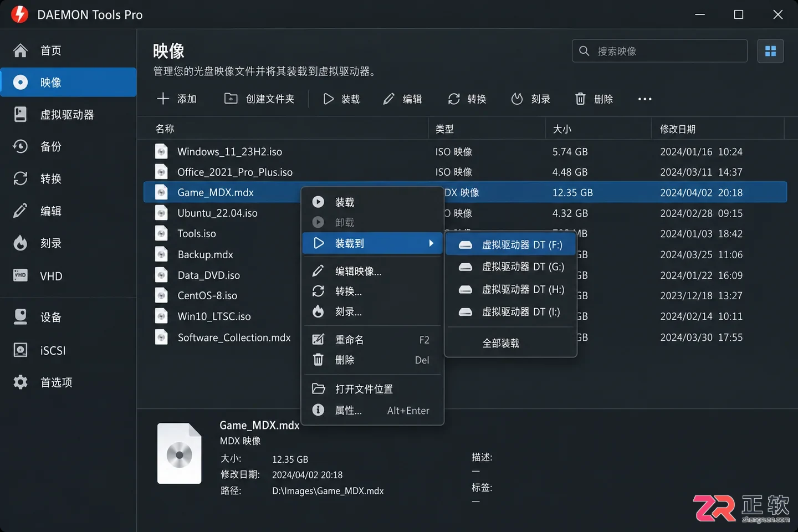This screenshot has height=532, width=798.
Task: Select the Software_Collection.mdx file
Action: pos(234,337)
